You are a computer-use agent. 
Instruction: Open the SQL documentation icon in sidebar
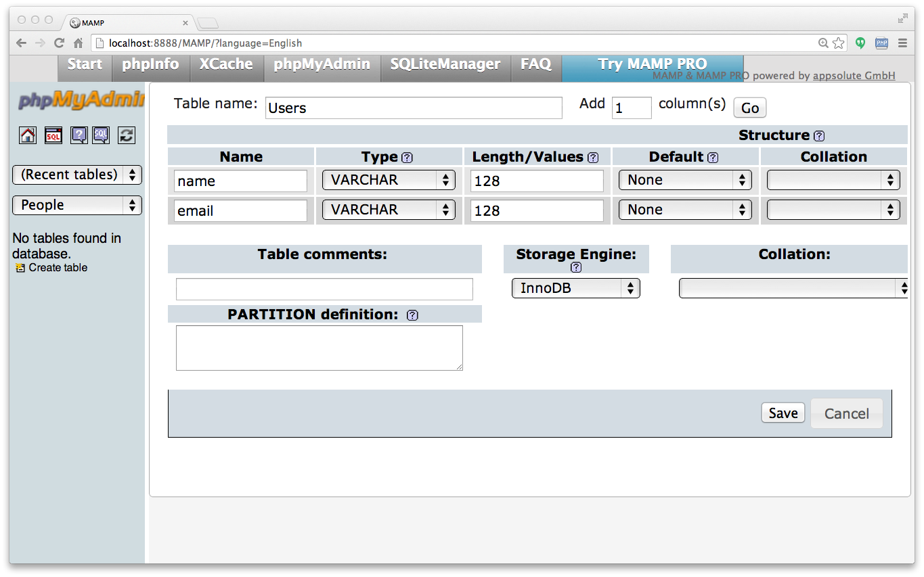tap(101, 135)
